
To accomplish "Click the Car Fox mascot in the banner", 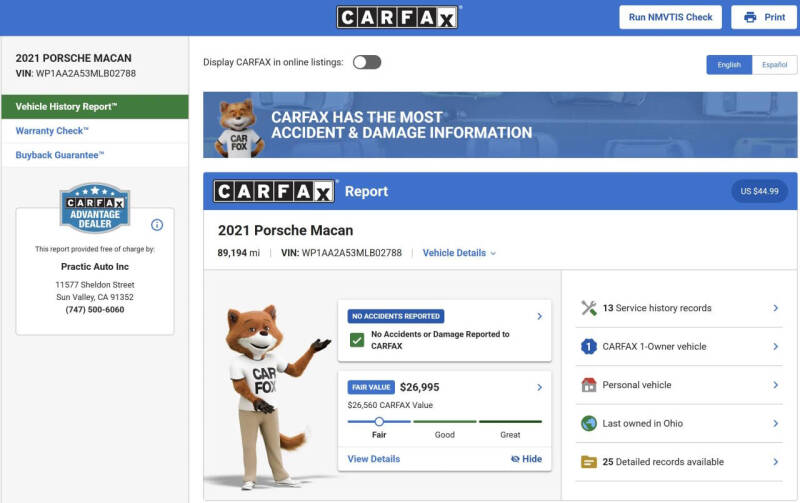I will click(239, 128).
